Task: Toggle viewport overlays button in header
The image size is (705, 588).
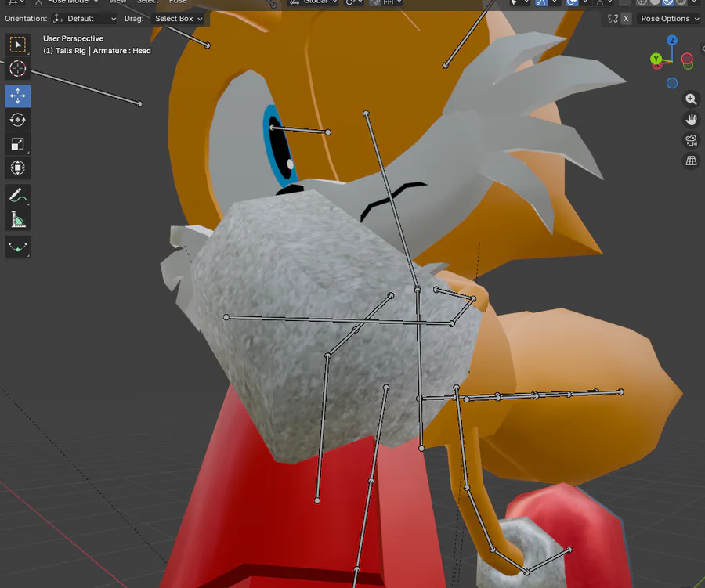Action: coord(572,2)
